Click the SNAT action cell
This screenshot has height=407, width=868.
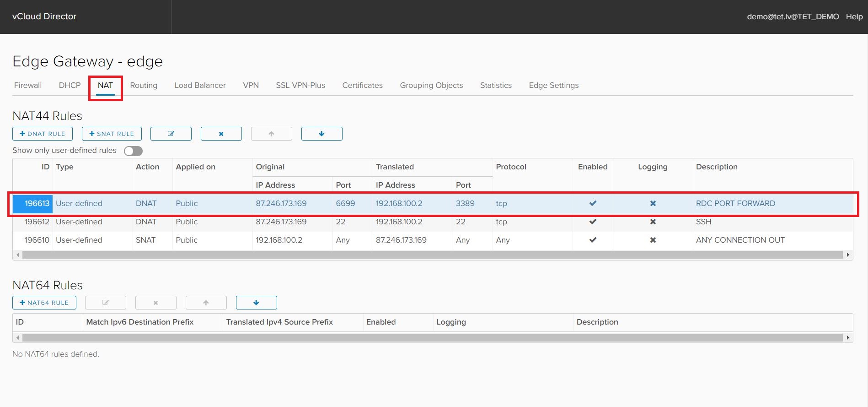(x=145, y=240)
